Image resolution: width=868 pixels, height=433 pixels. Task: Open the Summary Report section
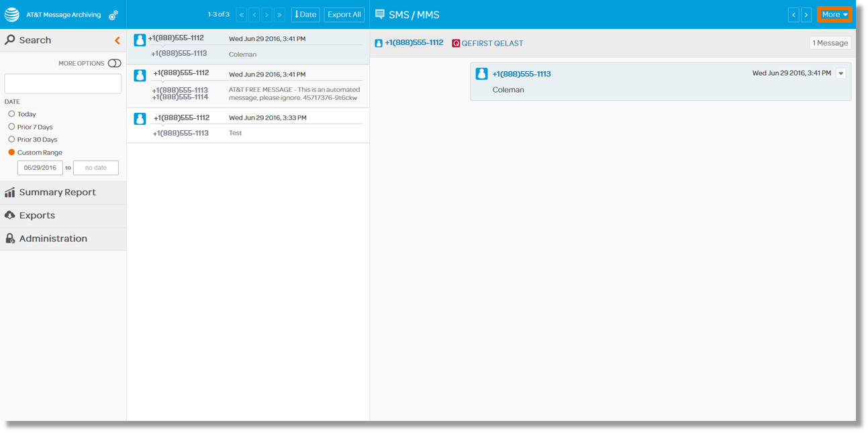(57, 193)
